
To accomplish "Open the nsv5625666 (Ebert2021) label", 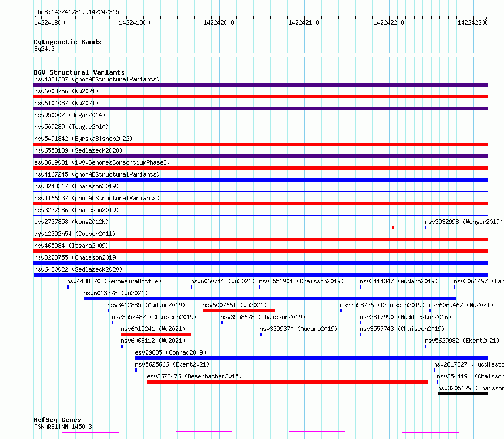I will 172,364.
